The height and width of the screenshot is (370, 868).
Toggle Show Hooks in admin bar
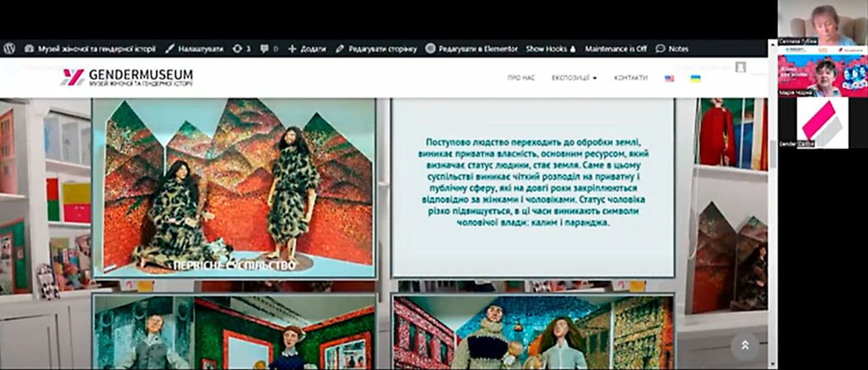[550, 49]
